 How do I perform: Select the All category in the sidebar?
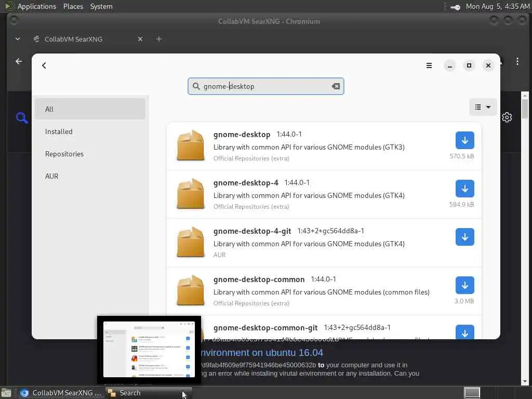pos(90,109)
